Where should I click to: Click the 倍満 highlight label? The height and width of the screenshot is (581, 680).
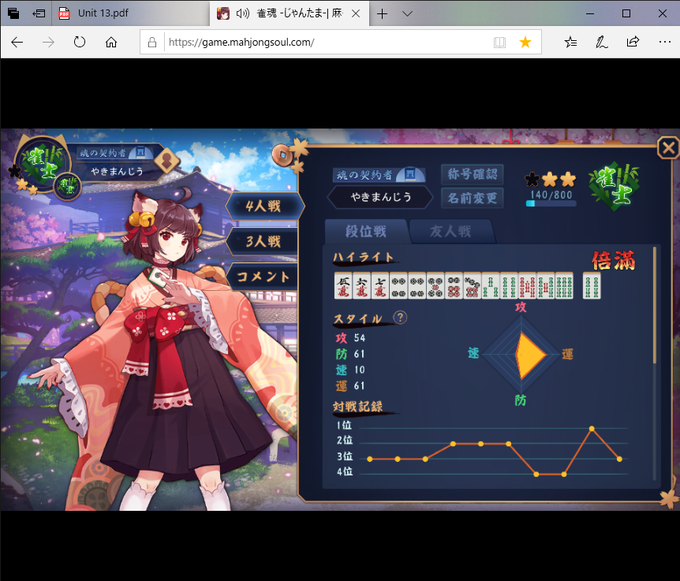click(613, 261)
